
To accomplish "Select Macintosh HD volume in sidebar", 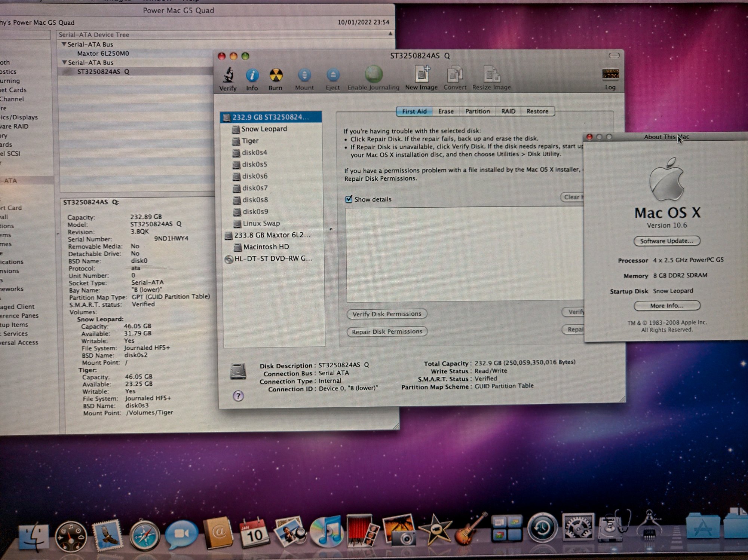I will point(266,247).
